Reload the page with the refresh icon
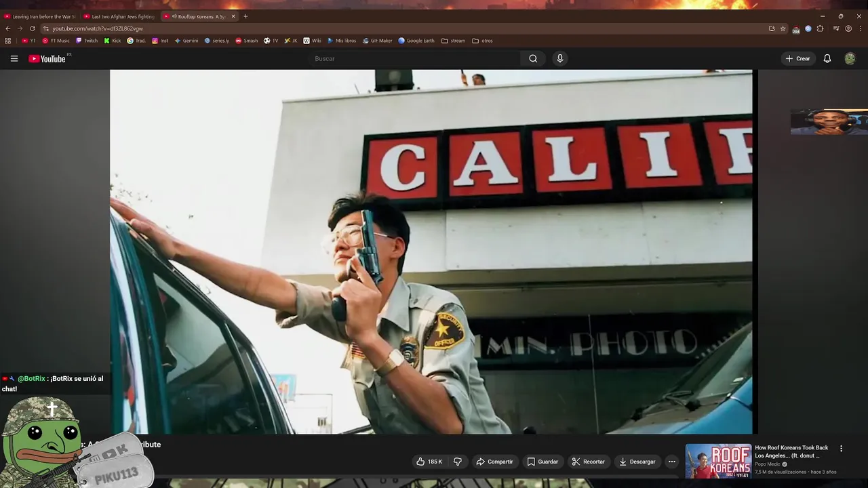Viewport: 868px width, 488px height. [x=32, y=28]
